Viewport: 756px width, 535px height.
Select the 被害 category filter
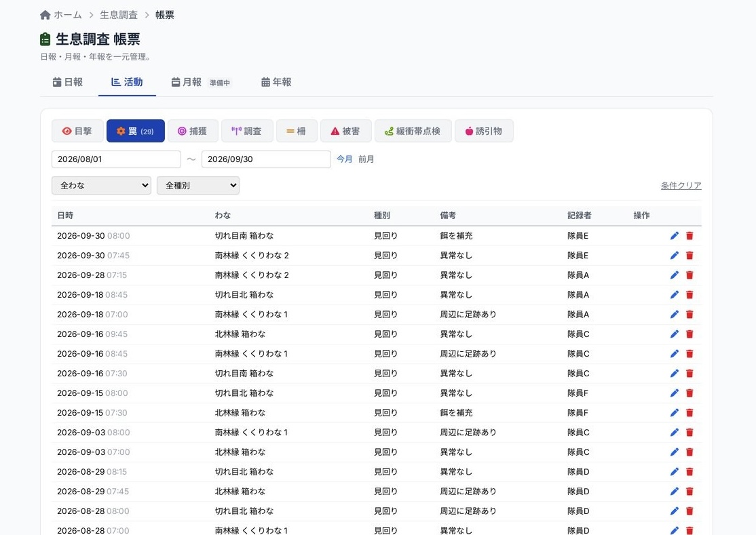(345, 131)
